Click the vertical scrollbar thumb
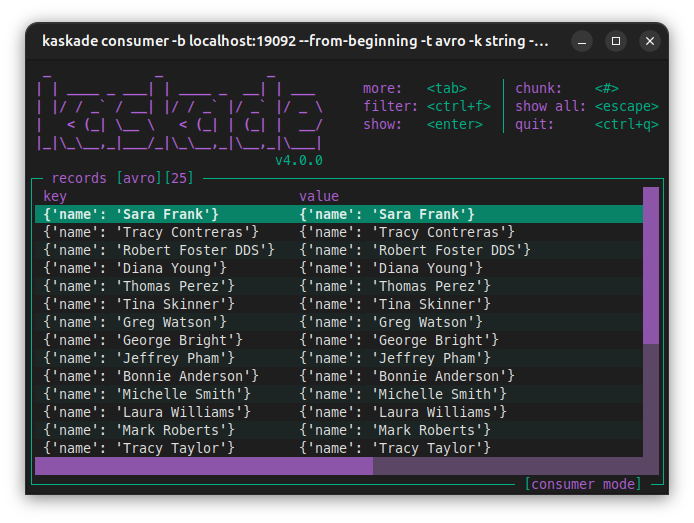 pyautogui.click(x=651, y=265)
